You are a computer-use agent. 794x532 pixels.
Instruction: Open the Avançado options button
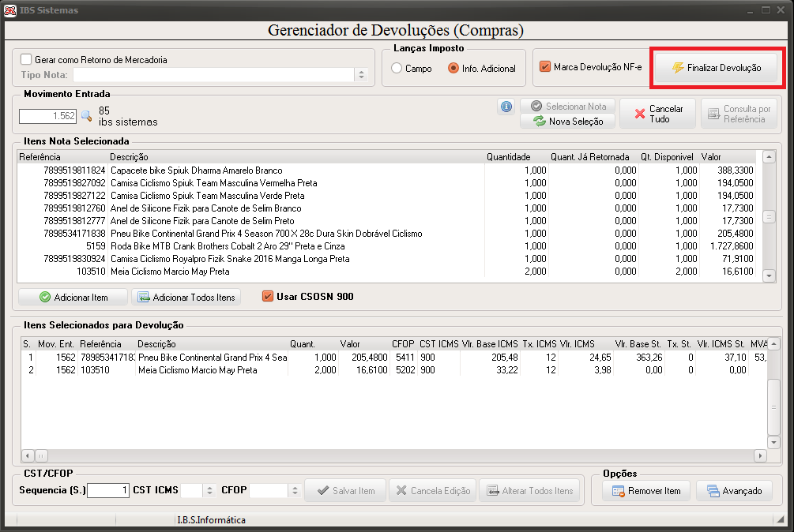coord(734,491)
